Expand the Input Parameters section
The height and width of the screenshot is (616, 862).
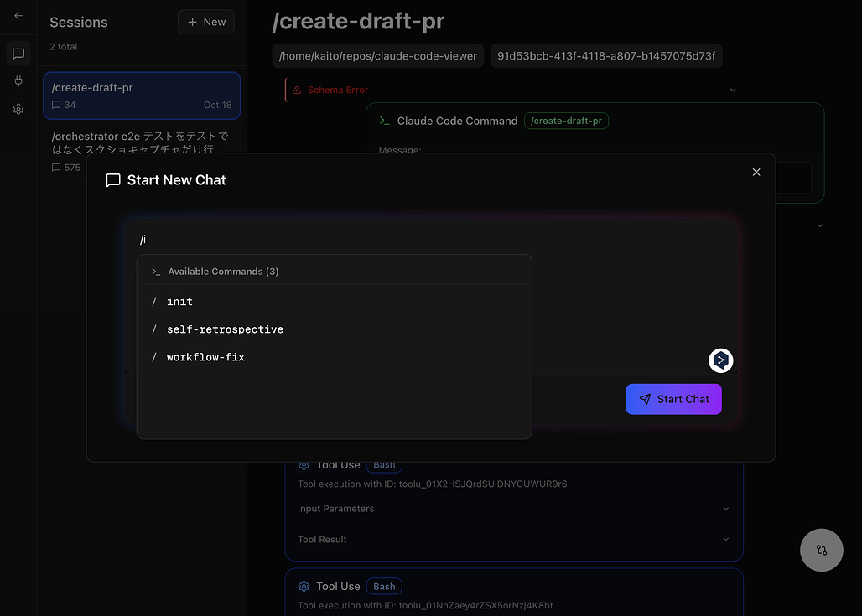click(x=725, y=509)
